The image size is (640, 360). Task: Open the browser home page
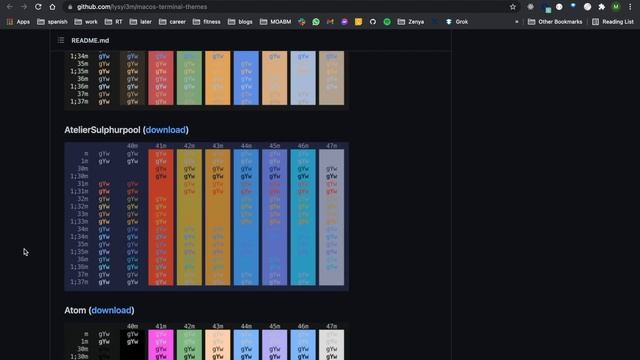[52, 7]
